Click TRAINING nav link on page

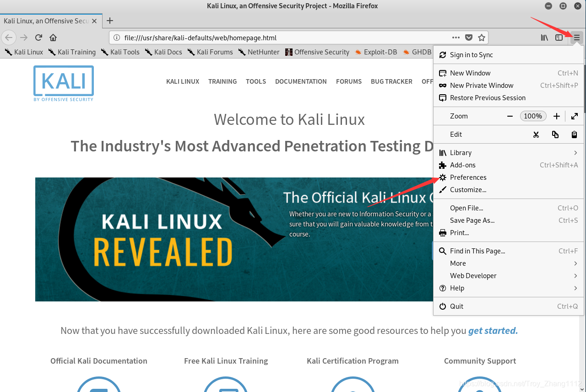222,81
